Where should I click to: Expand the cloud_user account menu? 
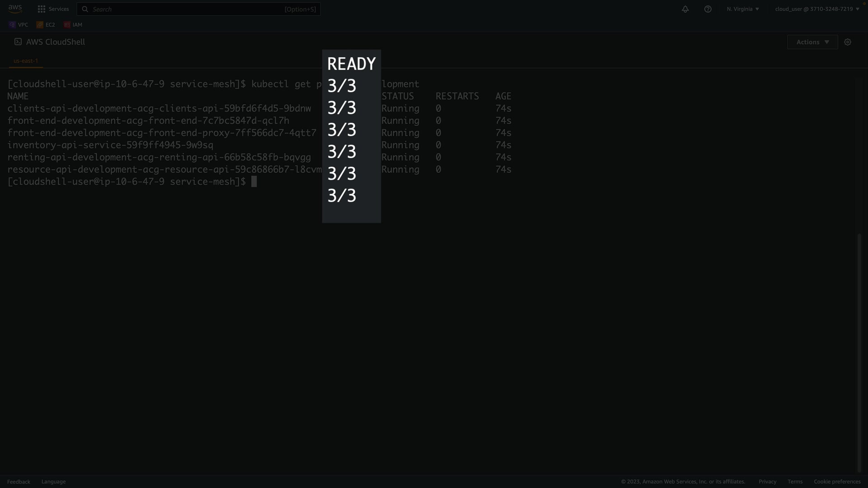click(817, 9)
